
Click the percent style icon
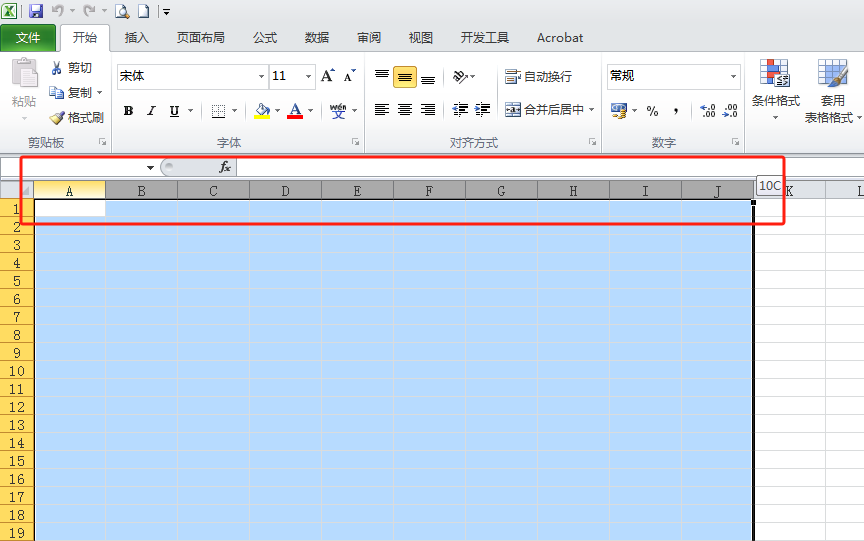(652, 111)
